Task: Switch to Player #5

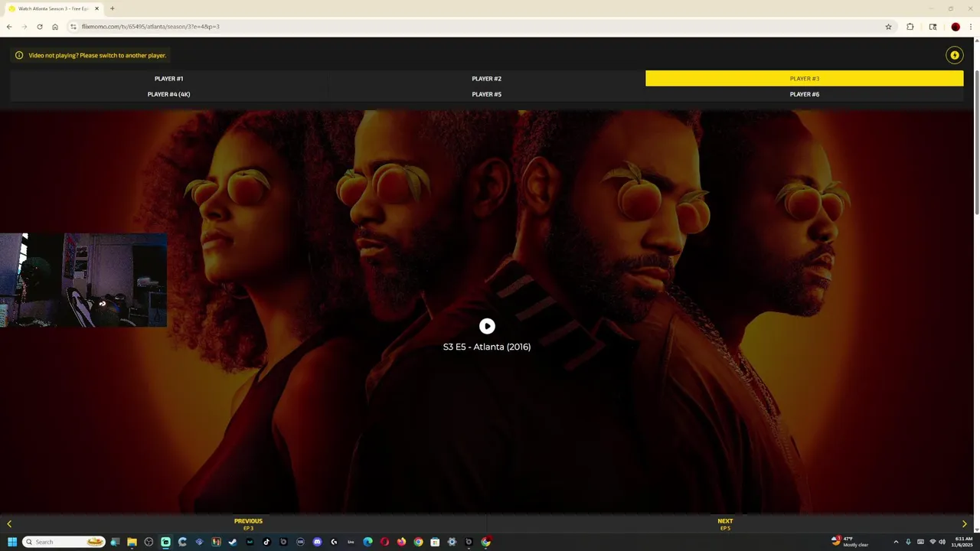Action: pyautogui.click(x=486, y=94)
